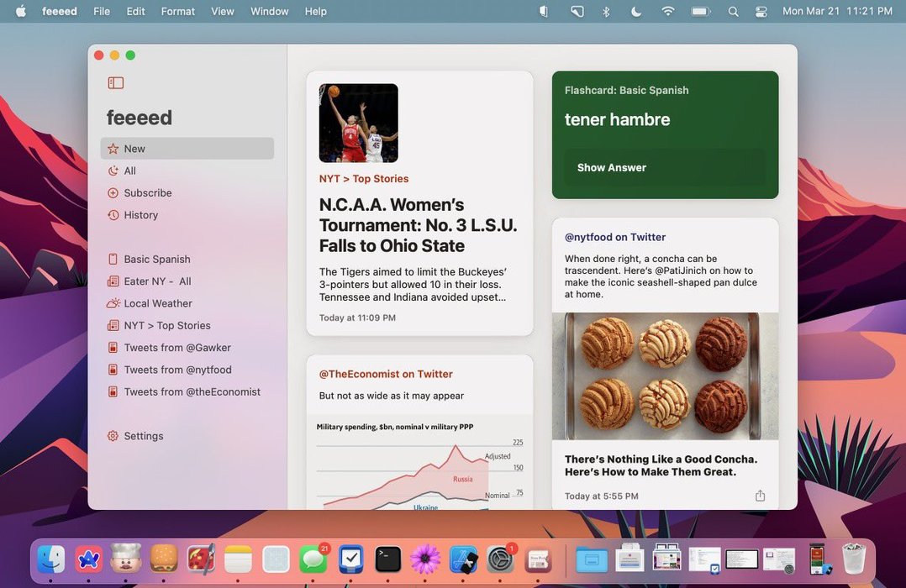Image resolution: width=906 pixels, height=588 pixels.
Task: Open the N.C.A.A. Women's Tournament headline
Action: coord(418,225)
